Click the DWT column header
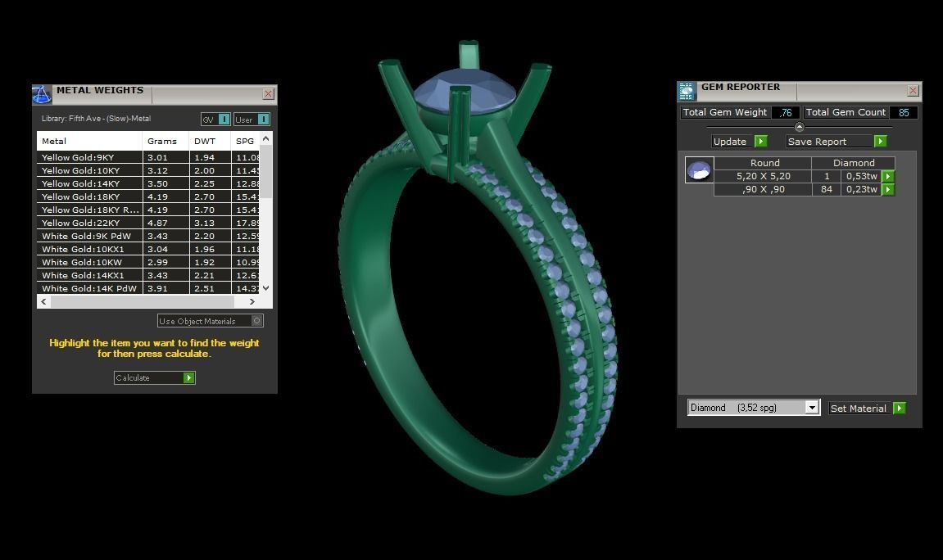This screenshot has height=560, width=943. coord(210,141)
